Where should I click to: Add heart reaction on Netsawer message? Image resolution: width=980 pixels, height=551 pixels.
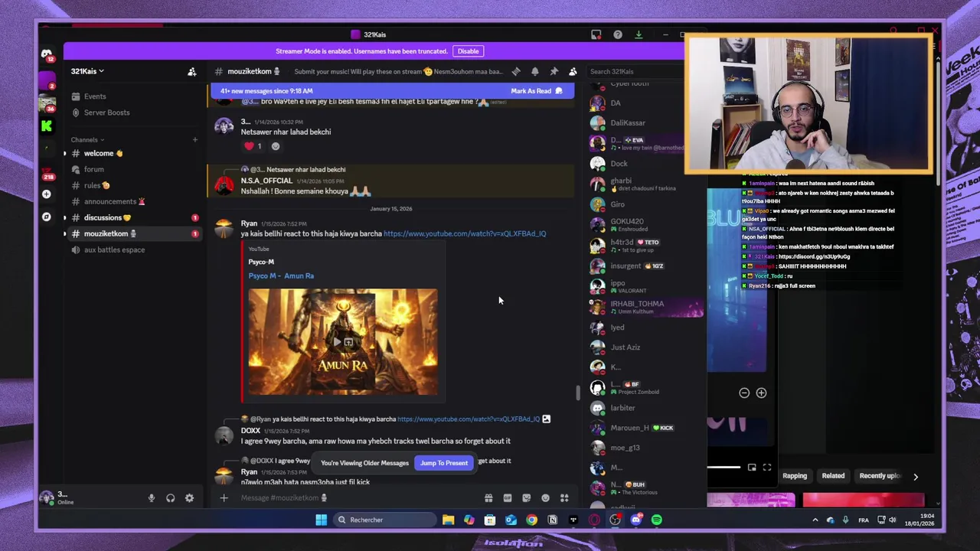click(253, 146)
